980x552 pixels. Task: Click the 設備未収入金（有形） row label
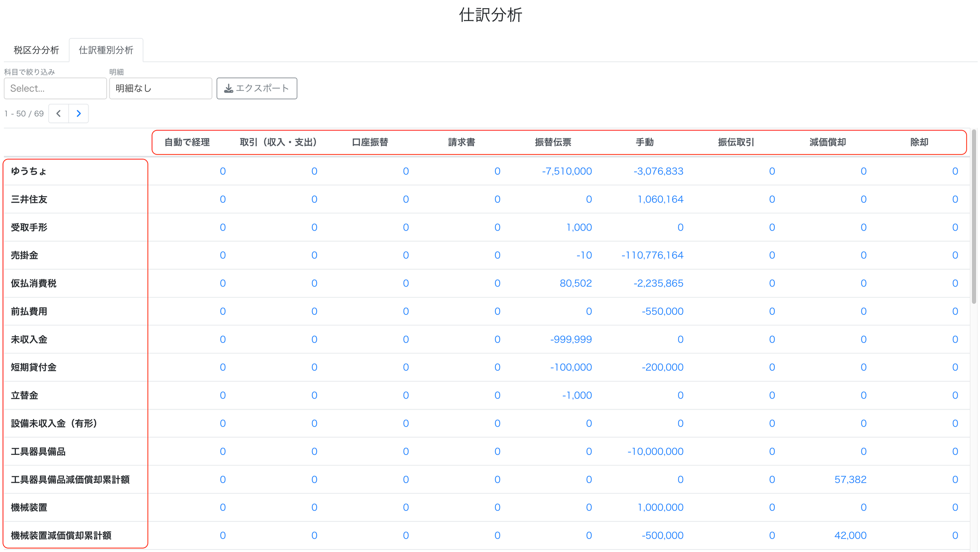coord(54,424)
